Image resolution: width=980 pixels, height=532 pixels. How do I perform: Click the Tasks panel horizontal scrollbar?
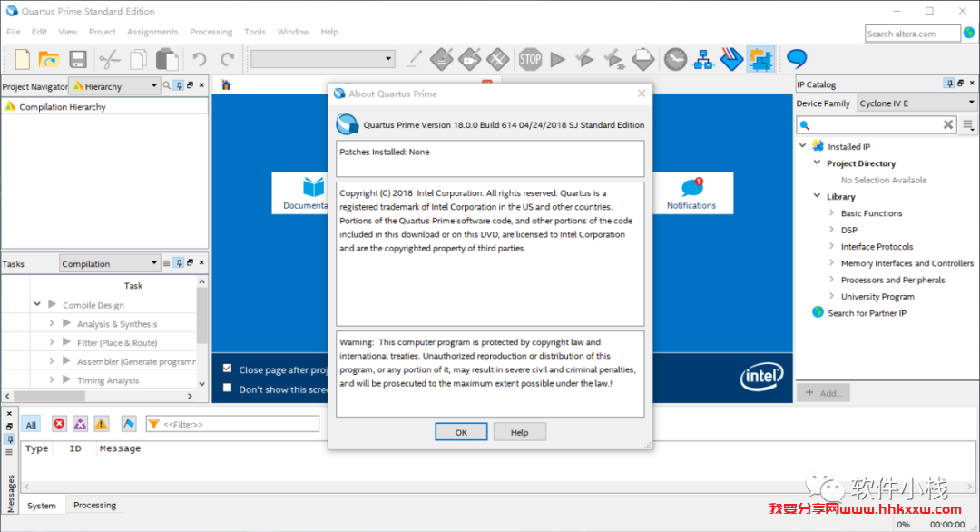tap(99, 396)
